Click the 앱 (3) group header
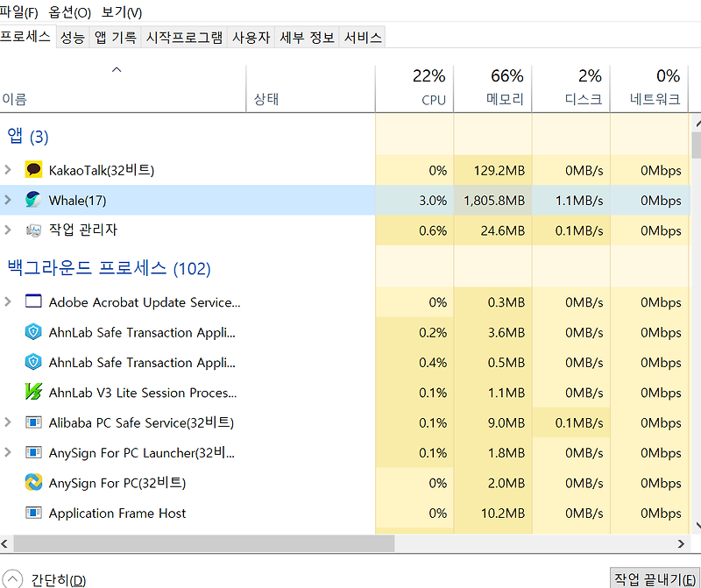This screenshot has width=701, height=588. pyautogui.click(x=28, y=136)
